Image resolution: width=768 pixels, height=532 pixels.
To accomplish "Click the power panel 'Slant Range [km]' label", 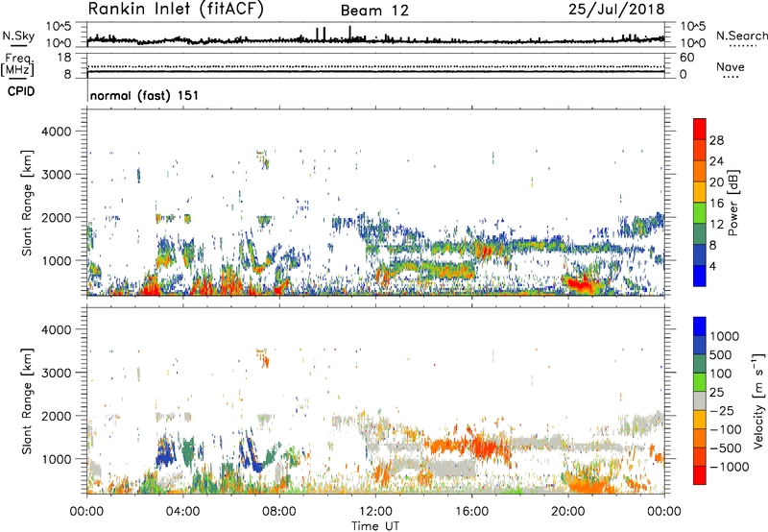I will click(x=27, y=203).
